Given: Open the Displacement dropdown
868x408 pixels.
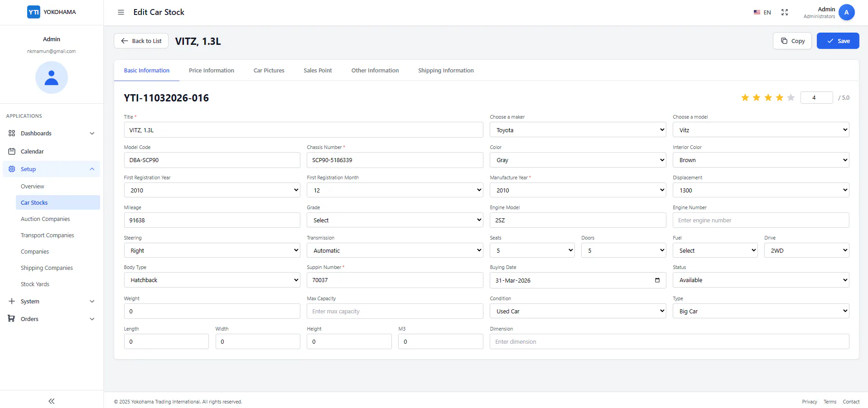Looking at the screenshot, I should click(761, 190).
